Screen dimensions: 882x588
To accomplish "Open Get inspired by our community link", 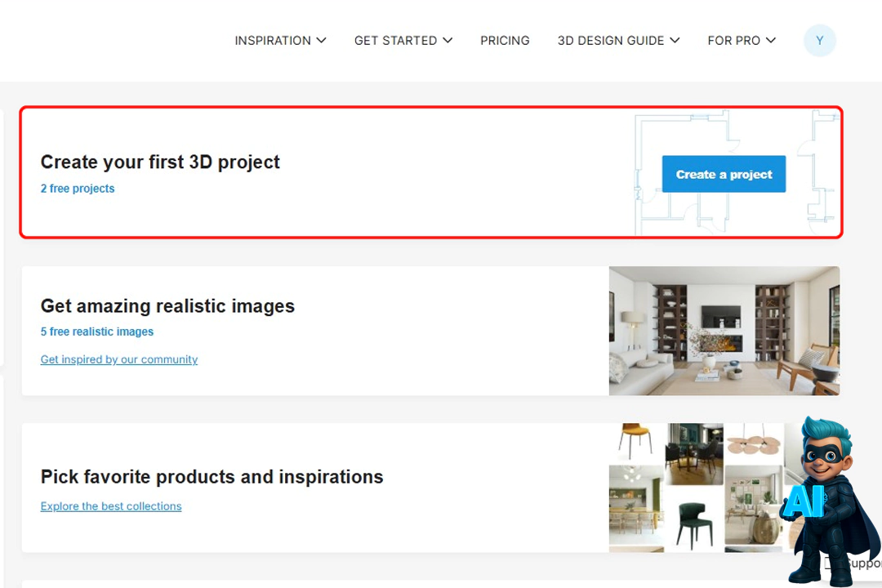I will pyautogui.click(x=119, y=359).
